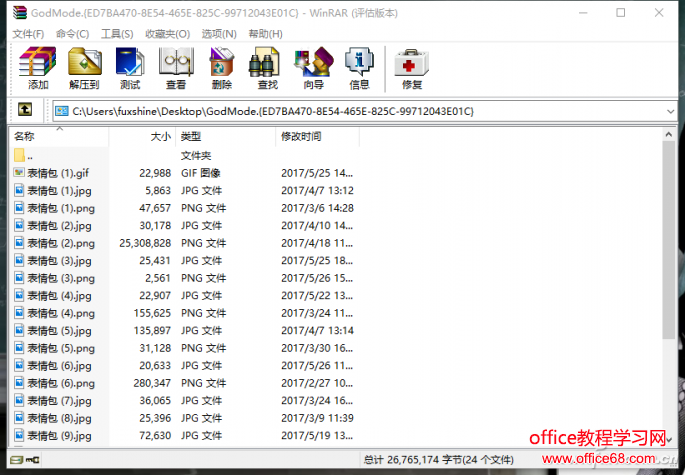
Task: Click the 查看 (View) toolbar icon
Action: tap(176, 62)
